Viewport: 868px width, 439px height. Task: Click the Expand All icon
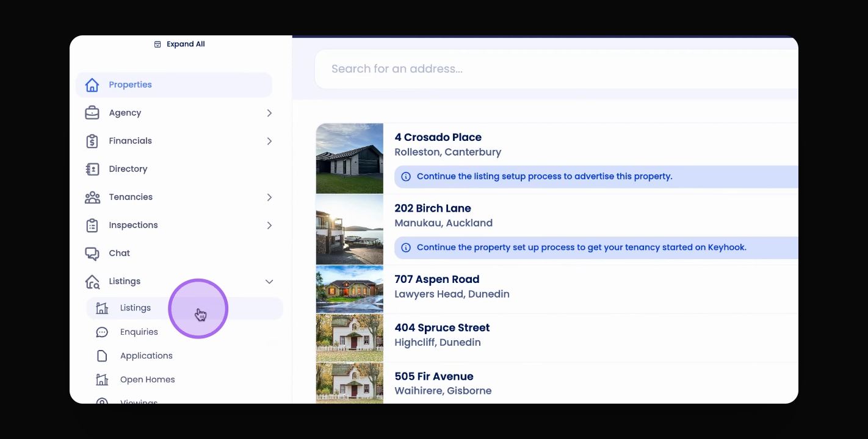click(x=157, y=45)
